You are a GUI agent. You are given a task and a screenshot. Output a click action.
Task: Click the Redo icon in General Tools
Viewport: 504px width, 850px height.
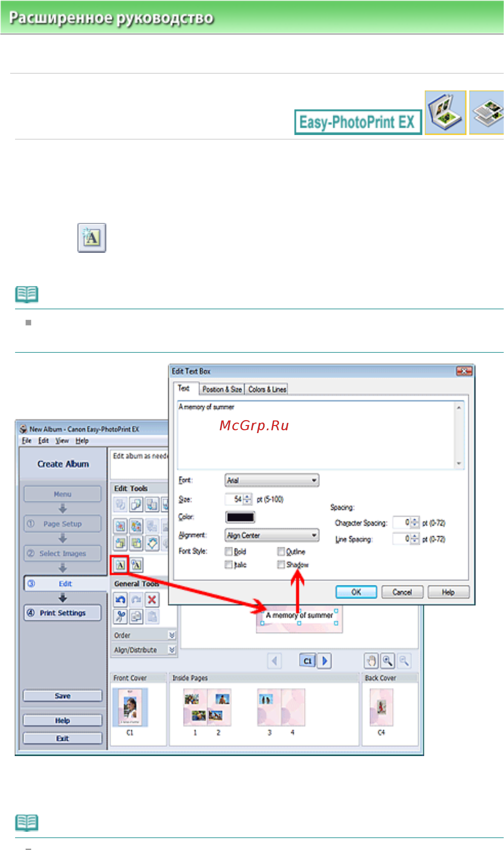click(136, 600)
